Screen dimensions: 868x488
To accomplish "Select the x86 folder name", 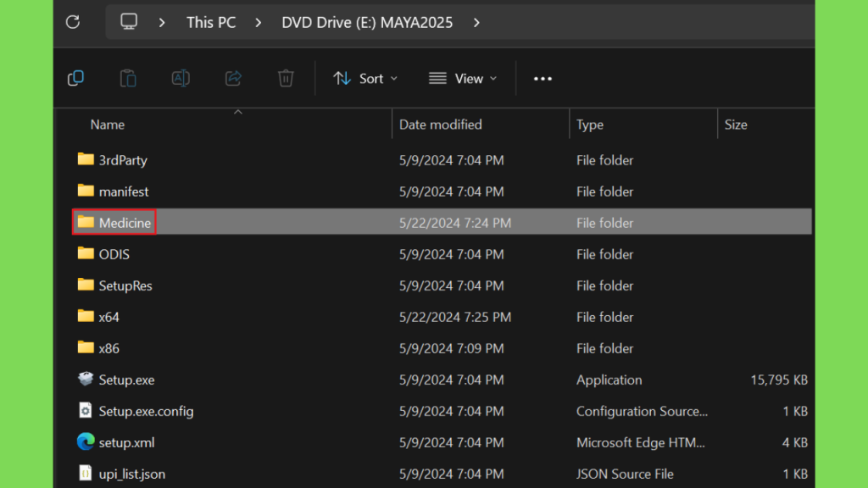I will click(109, 348).
